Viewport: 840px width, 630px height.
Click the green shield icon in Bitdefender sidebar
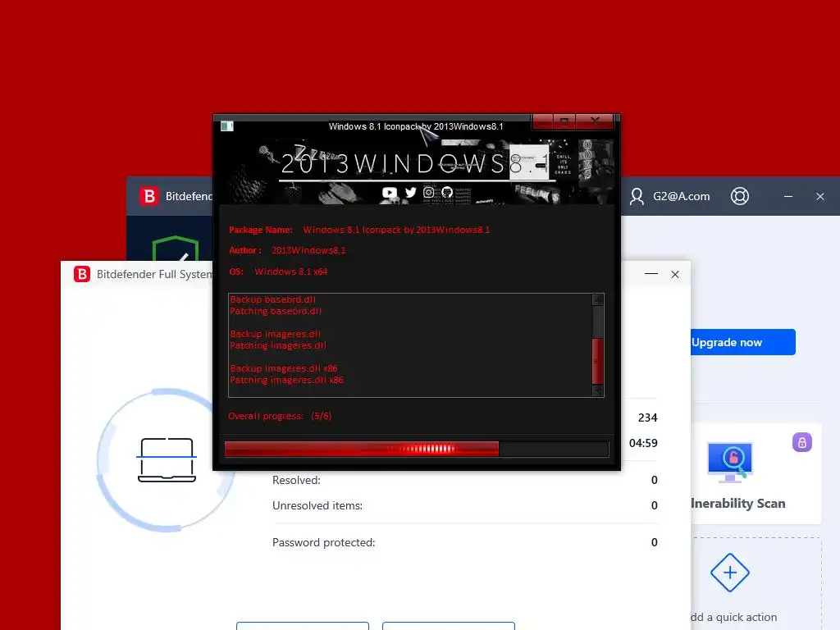[x=176, y=248]
